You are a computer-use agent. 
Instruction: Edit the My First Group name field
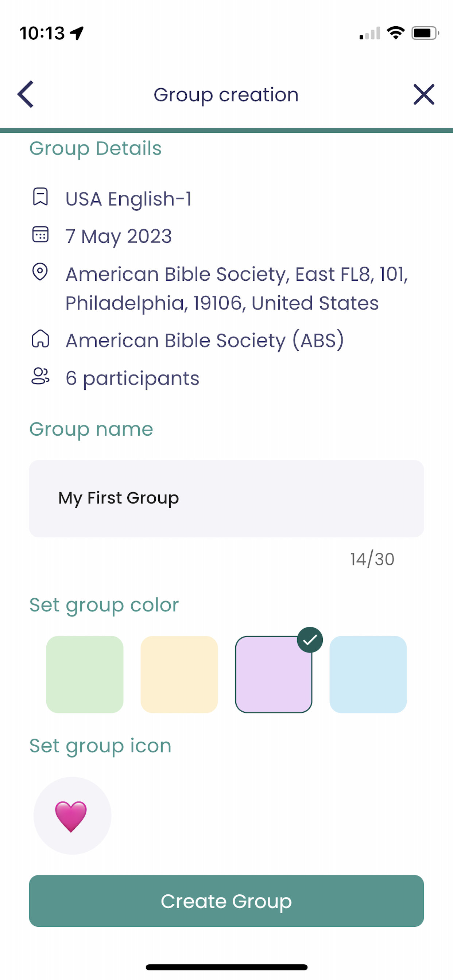point(226,498)
